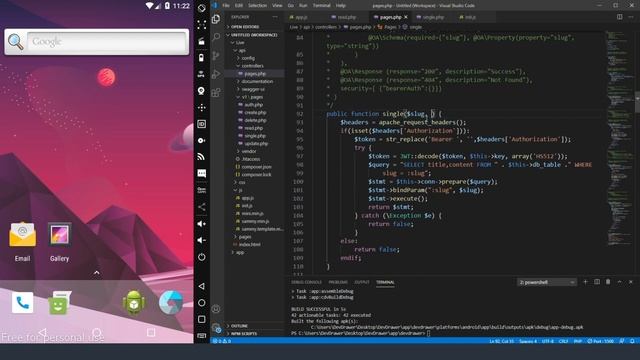Switch to the read.php editor tab

pos(347,17)
